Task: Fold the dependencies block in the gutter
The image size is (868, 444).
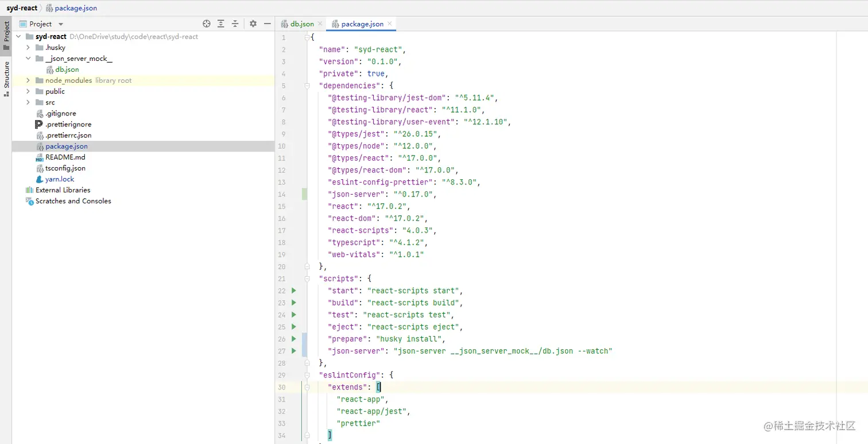Action: click(x=307, y=86)
